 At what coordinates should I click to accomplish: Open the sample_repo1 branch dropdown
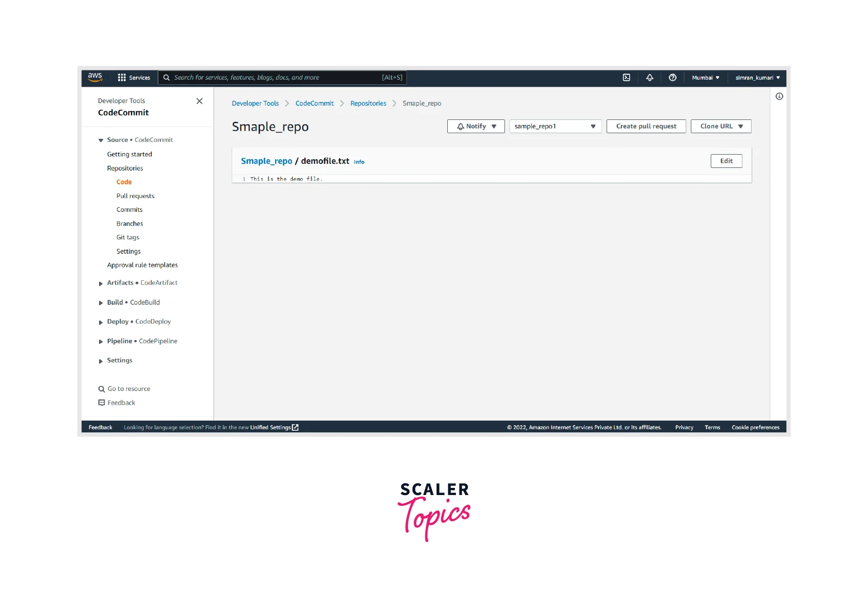pyautogui.click(x=555, y=126)
